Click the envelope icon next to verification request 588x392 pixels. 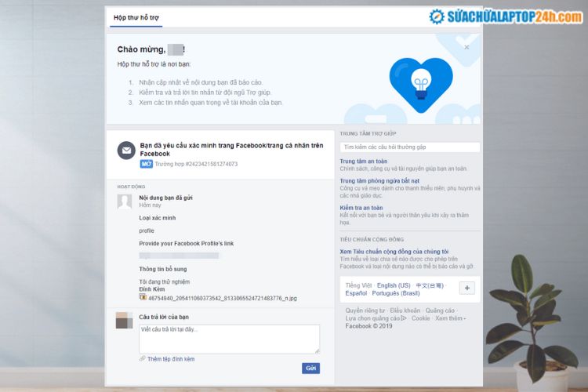tap(126, 151)
